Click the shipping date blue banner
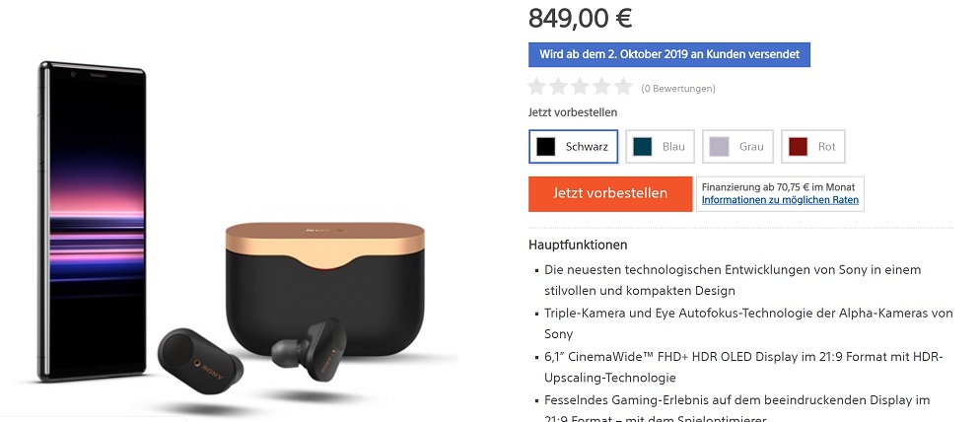 coord(669,54)
